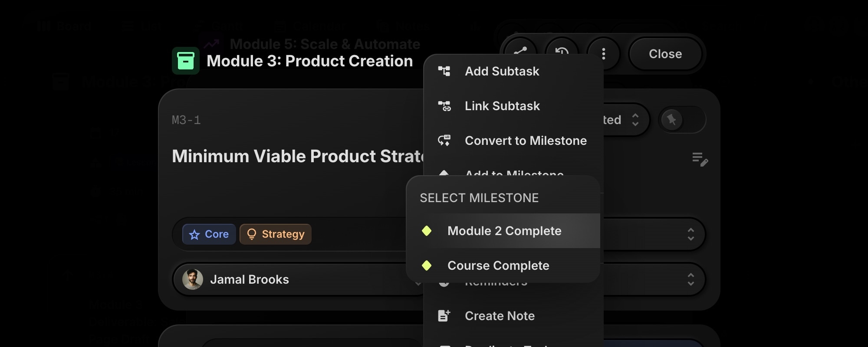Choose Add Subtask from the menu
The image size is (868, 347).
(513, 71)
